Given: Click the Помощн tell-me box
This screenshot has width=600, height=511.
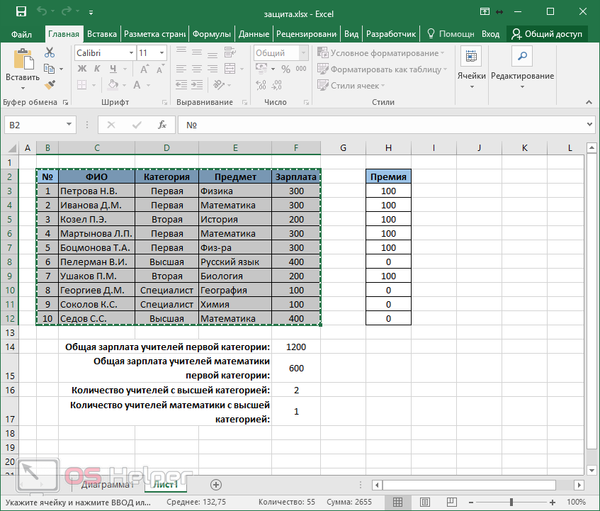Looking at the screenshot, I should (450, 34).
